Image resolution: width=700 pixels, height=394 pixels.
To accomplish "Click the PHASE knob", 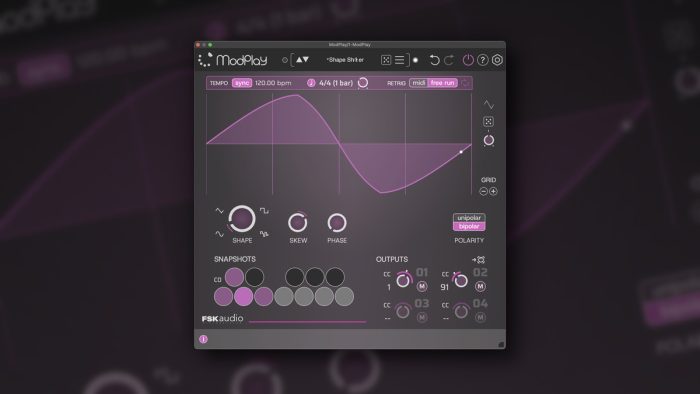I will pos(337,222).
